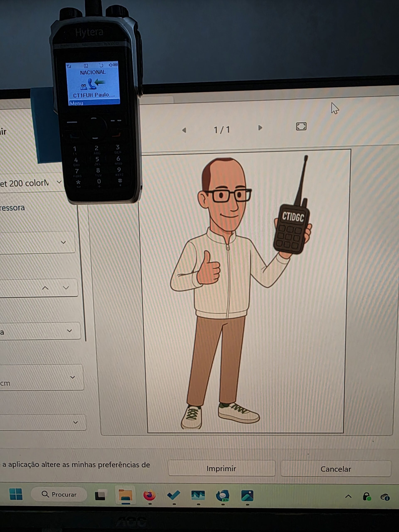Toggle full-screen print preview icon
The width and height of the screenshot is (399, 532).
click(301, 126)
